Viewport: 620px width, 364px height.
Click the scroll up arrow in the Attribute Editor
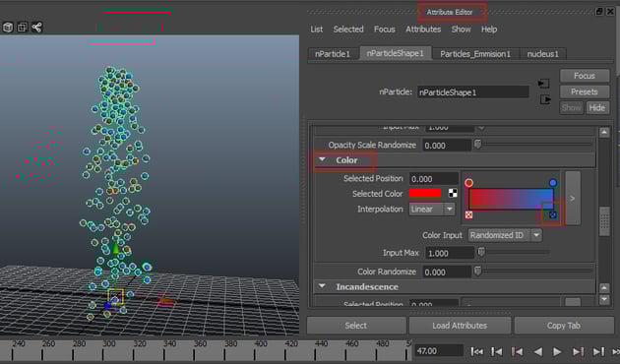(x=604, y=133)
